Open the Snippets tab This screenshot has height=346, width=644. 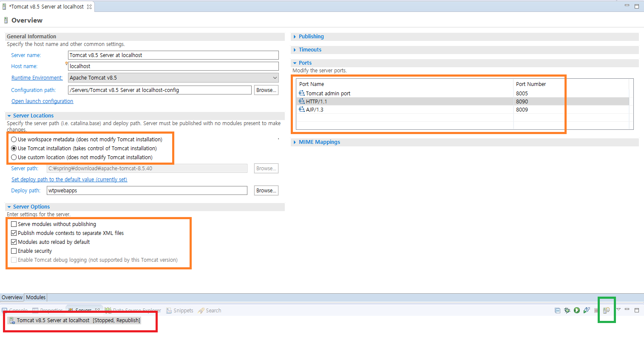180,311
